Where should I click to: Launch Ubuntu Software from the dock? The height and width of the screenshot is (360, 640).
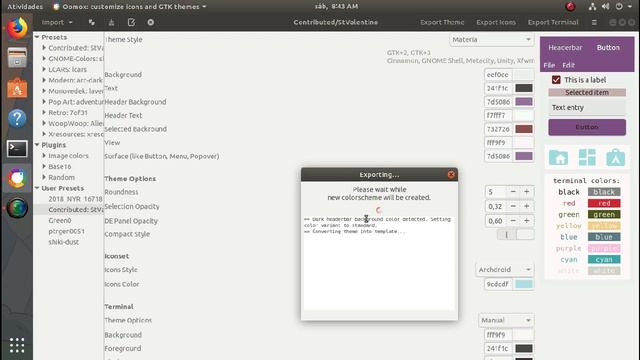pos(17,88)
